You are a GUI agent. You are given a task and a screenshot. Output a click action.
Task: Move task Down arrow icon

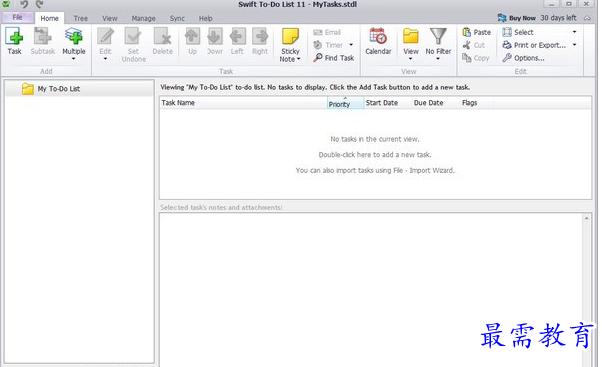coord(215,36)
